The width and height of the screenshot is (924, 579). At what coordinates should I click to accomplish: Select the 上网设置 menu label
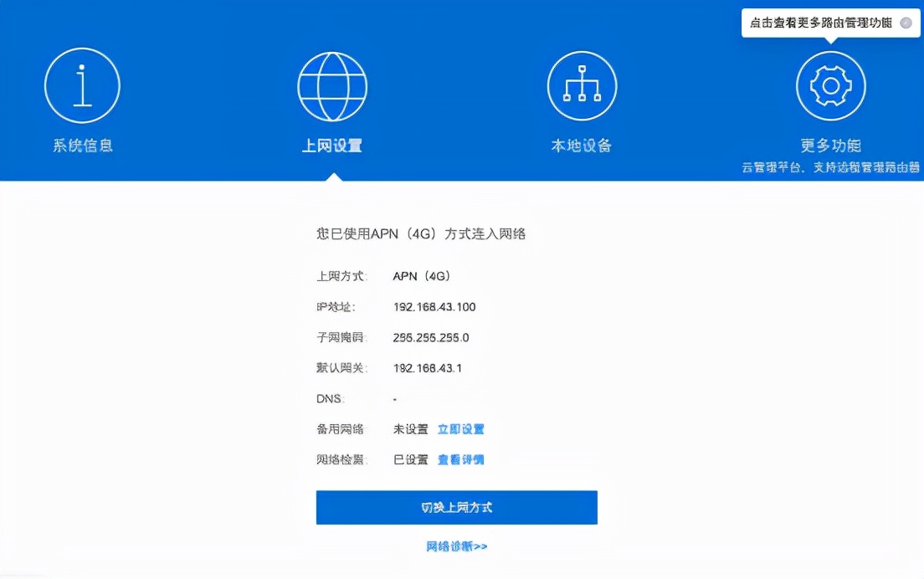(332, 144)
